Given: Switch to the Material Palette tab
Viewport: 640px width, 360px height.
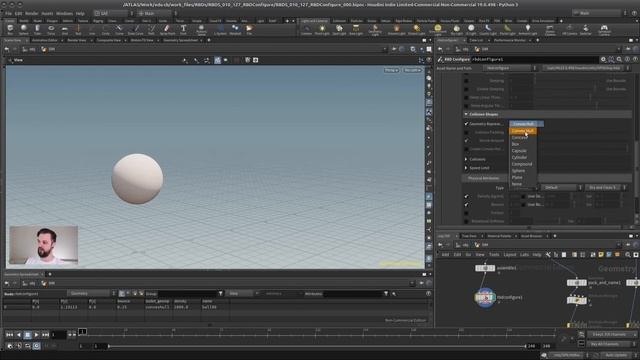Looking at the screenshot, I should (x=499, y=236).
